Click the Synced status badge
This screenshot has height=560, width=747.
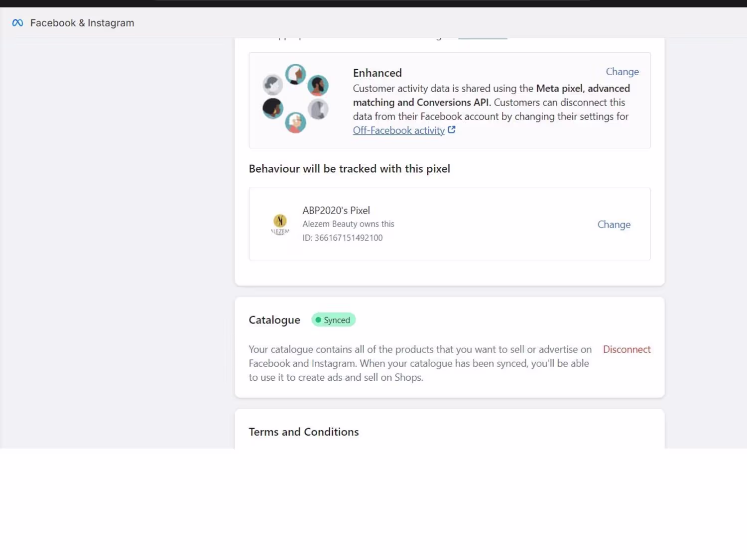(333, 320)
